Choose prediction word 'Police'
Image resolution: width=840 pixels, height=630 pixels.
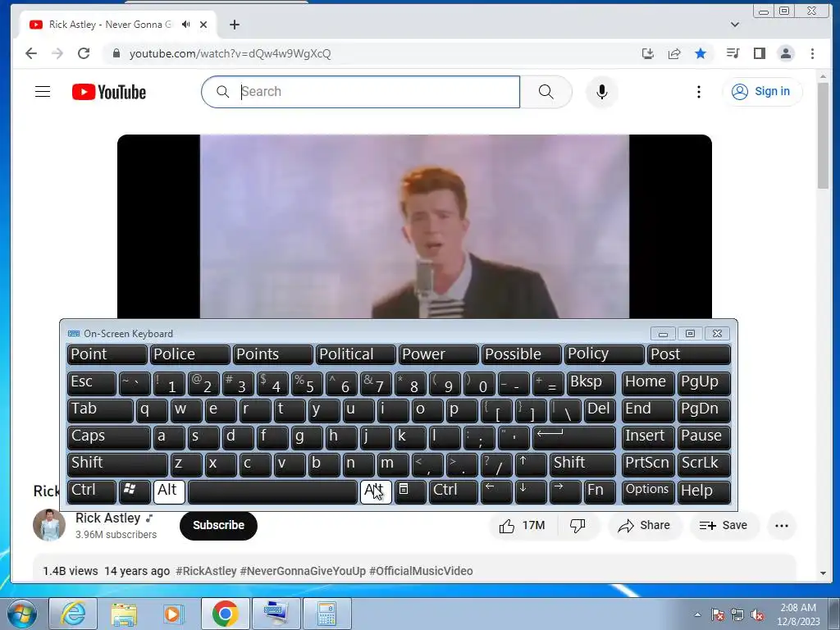point(190,354)
